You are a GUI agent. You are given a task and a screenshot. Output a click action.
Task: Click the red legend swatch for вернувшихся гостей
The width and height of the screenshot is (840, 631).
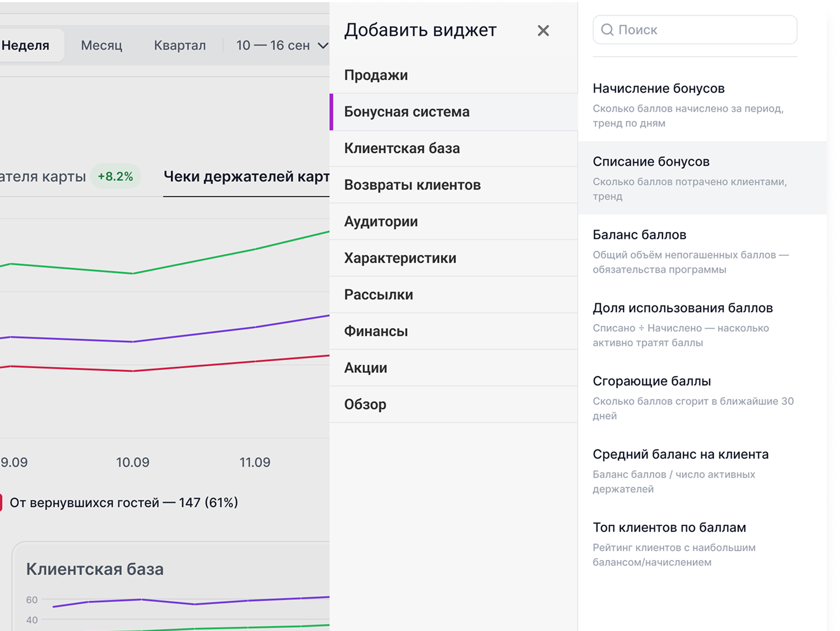point(1,502)
